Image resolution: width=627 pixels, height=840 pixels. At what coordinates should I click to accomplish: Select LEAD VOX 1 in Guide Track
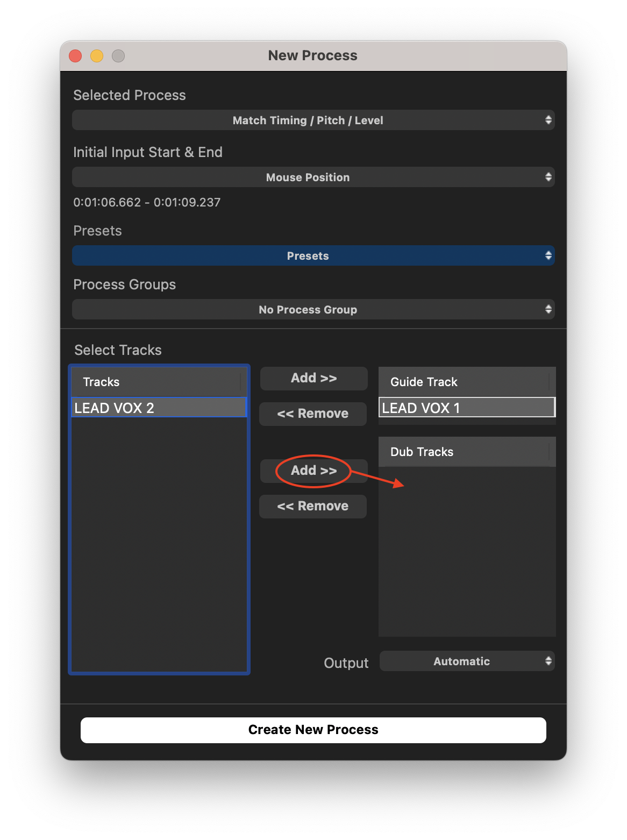coord(466,408)
